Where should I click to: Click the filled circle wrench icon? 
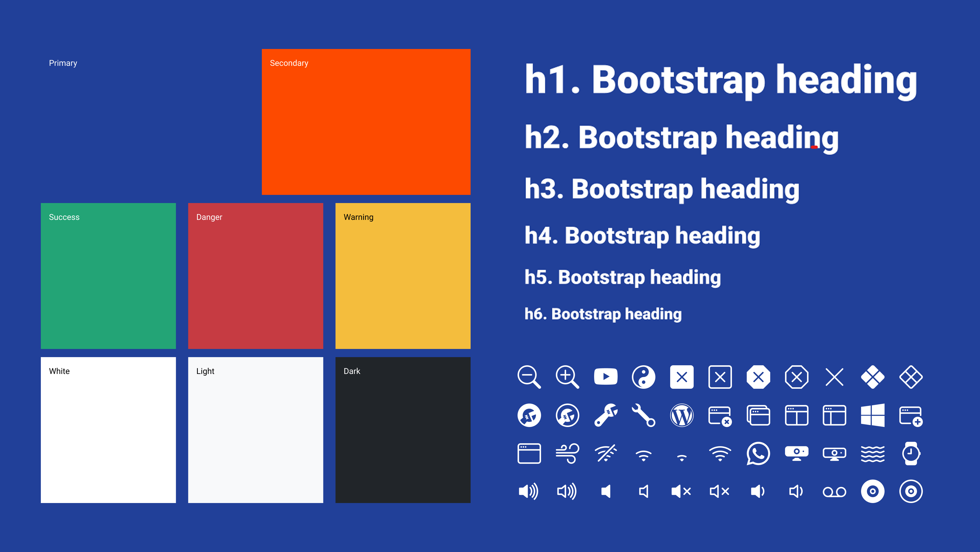click(529, 415)
